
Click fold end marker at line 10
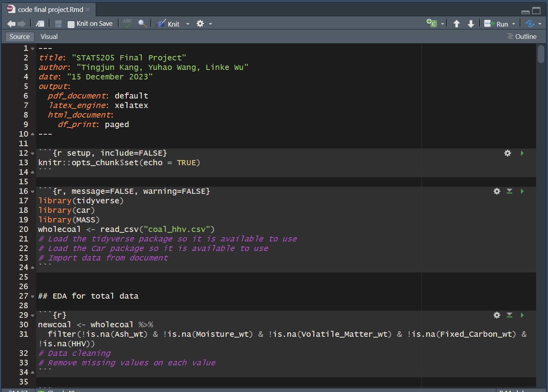click(x=33, y=134)
